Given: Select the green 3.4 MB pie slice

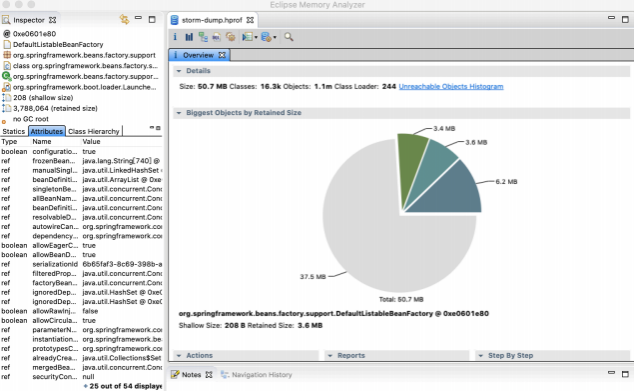Looking at the screenshot, I should (x=410, y=162).
